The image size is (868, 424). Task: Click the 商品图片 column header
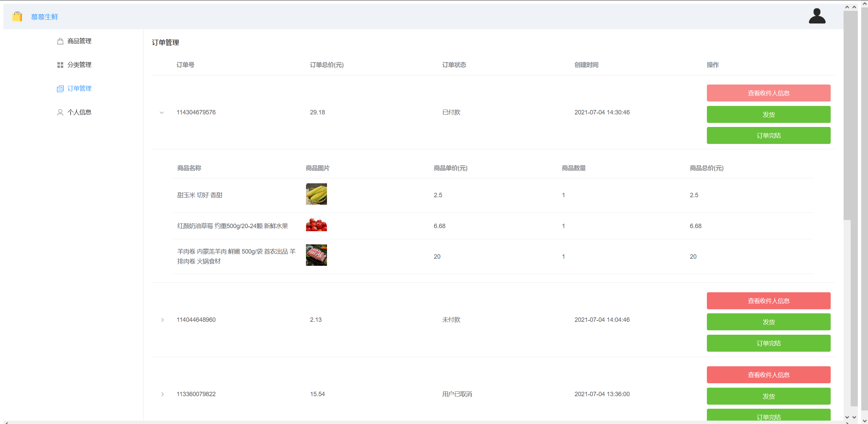(317, 168)
